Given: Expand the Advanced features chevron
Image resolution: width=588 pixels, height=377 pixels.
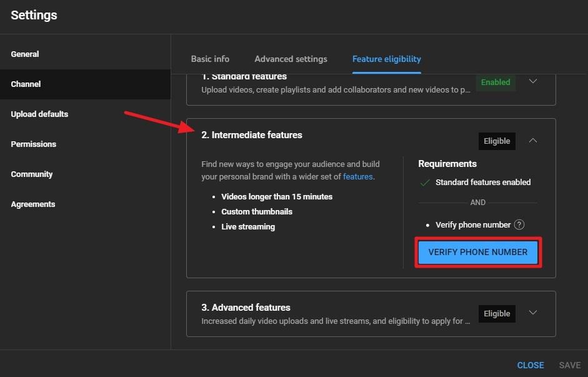Looking at the screenshot, I should point(533,313).
